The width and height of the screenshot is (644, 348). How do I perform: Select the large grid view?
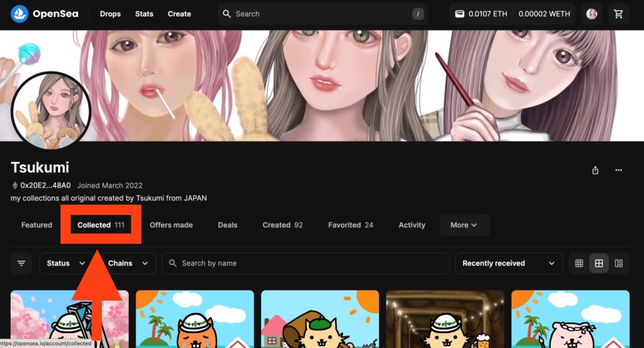pyautogui.click(x=599, y=263)
